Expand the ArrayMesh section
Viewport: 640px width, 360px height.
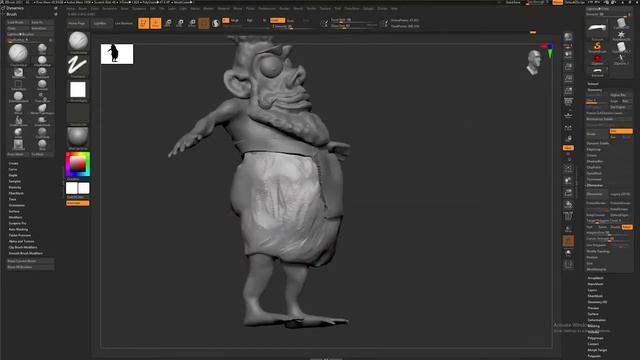coord(595,278)
